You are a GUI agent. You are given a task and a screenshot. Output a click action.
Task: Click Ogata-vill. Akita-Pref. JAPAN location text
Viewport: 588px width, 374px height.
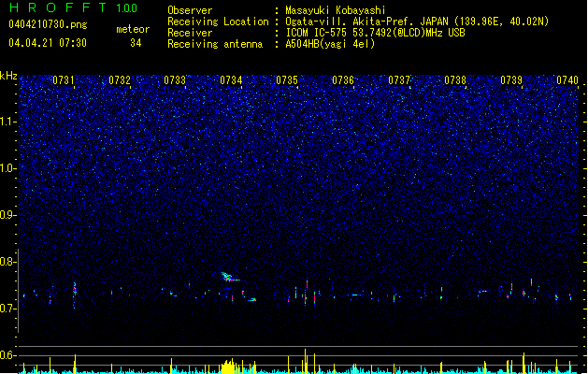tap(417, 22)
